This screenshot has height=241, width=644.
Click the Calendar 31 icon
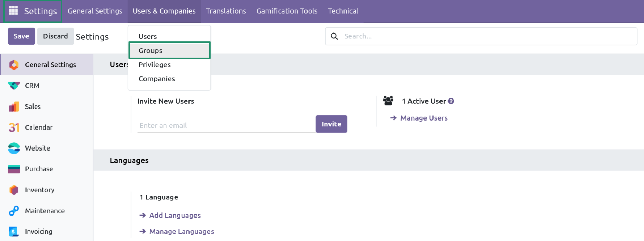pyautogui.click(x=14, y=127)
